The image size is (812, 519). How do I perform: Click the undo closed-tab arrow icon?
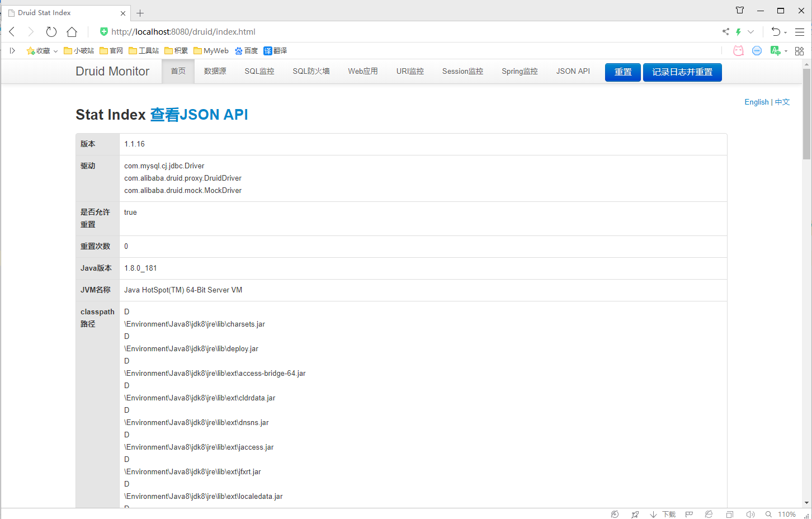(x=776, y=32)
